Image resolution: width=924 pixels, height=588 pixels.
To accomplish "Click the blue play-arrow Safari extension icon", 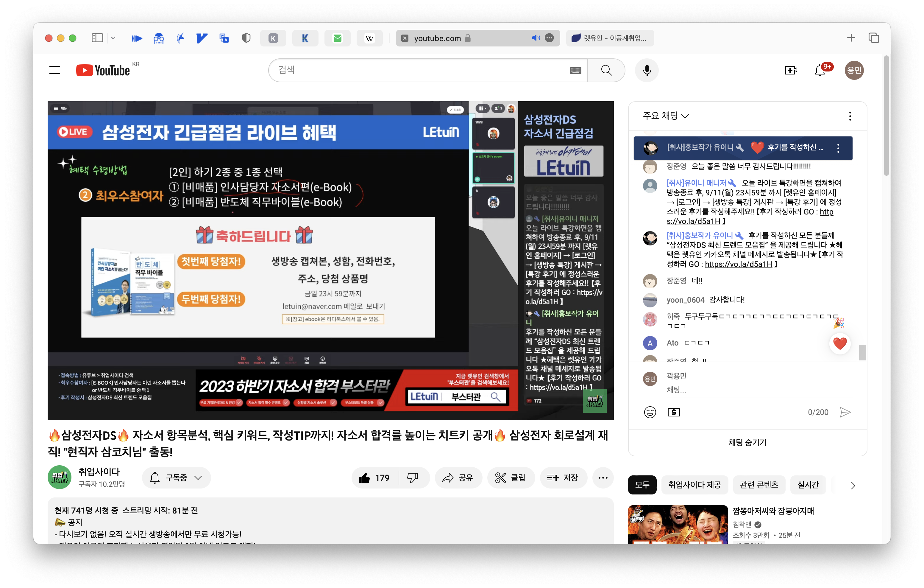I will tap(137, 38).
